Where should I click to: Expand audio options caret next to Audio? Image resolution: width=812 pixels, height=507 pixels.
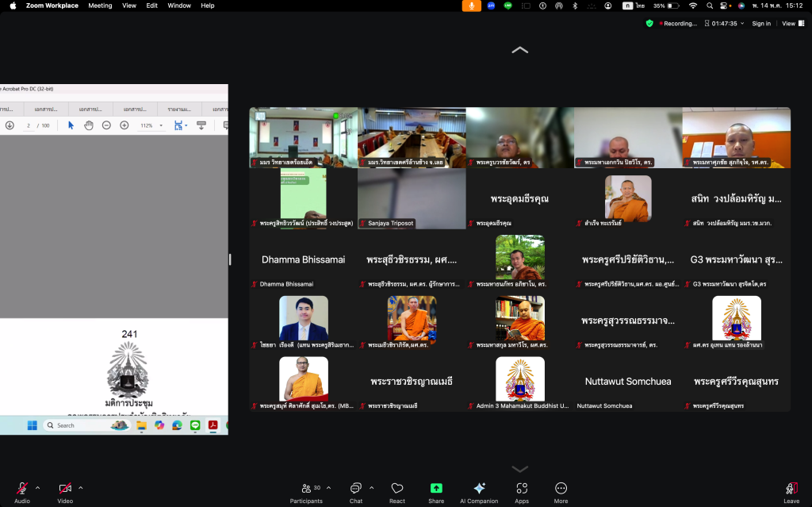(x=38, y=488)
